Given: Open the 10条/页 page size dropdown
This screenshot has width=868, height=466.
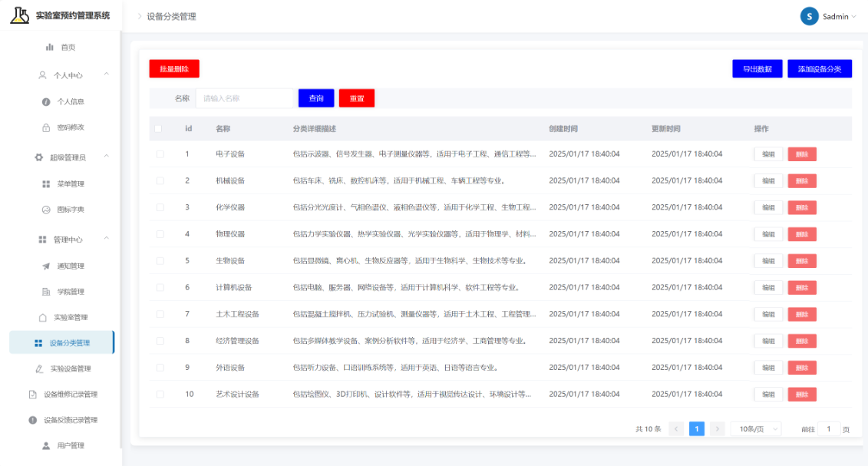Looking at the screenshot, I should click(756, 429).
